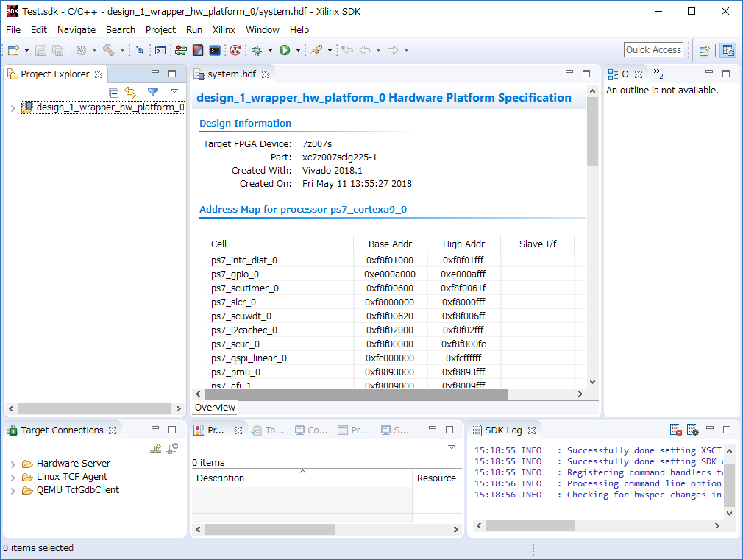Viewport: 743px width, 560px height.
Task: Expand design_1_wrapper_hw_platform_0 project node
Action: click(x=13, y=108)
